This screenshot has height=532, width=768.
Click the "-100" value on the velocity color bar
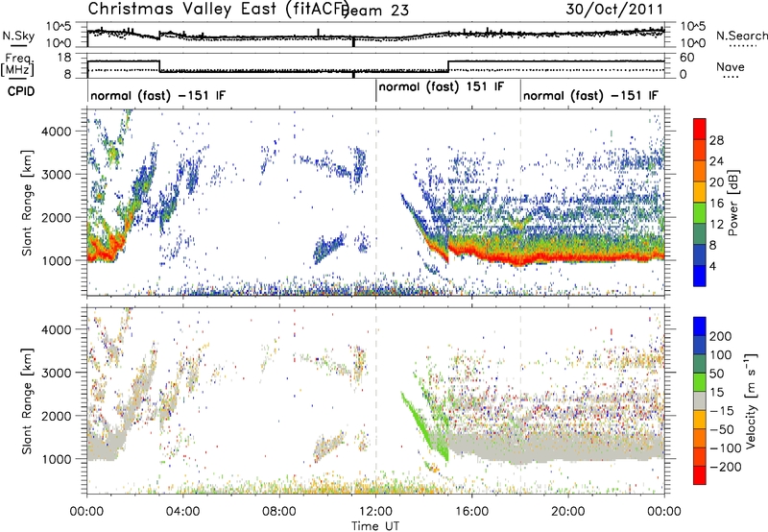point(726,448)
